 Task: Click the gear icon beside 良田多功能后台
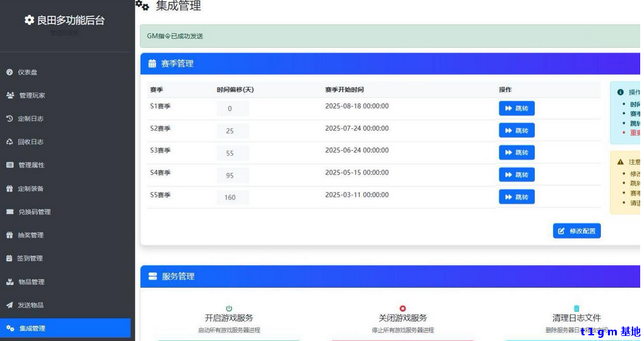click(29, 20)
